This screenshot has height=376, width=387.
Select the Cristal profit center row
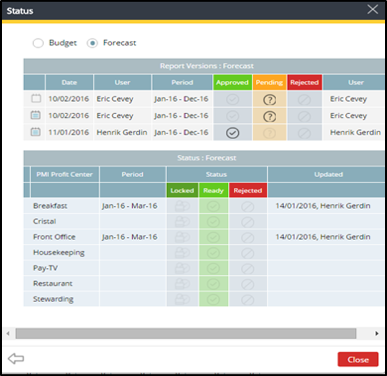pos(204,221)
